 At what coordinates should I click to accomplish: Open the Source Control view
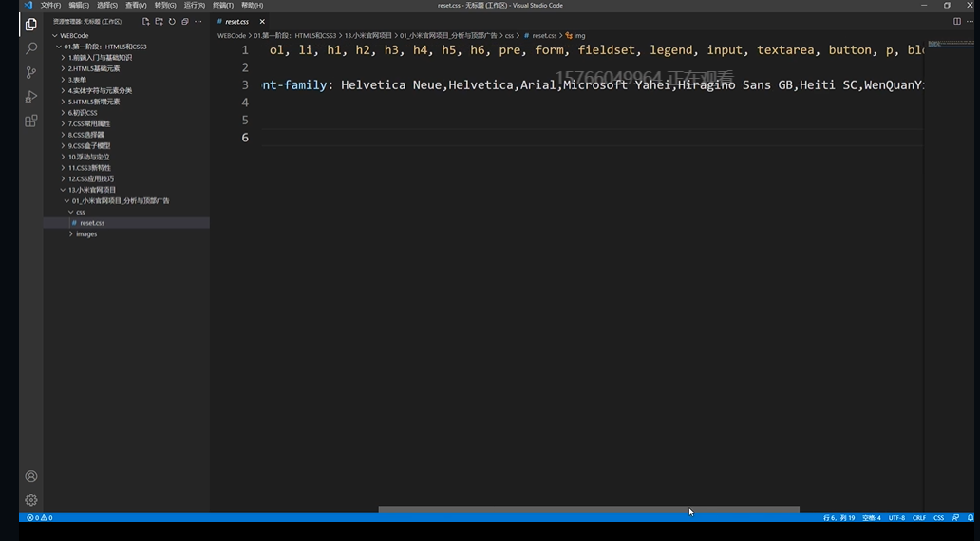click(x=30, y=72)
